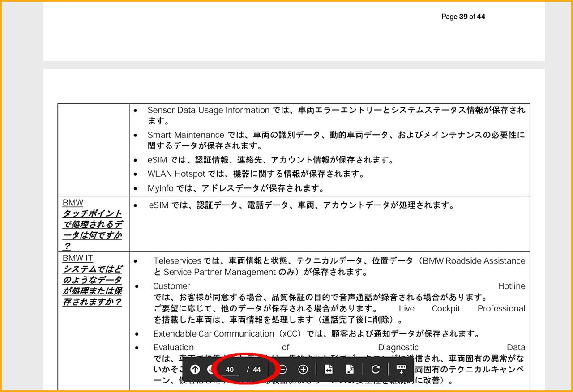This screenshot has width=573, height=392.
Task: Click the 'WLAN Hotspot' bullet text
Action: (x=257, y=174)
